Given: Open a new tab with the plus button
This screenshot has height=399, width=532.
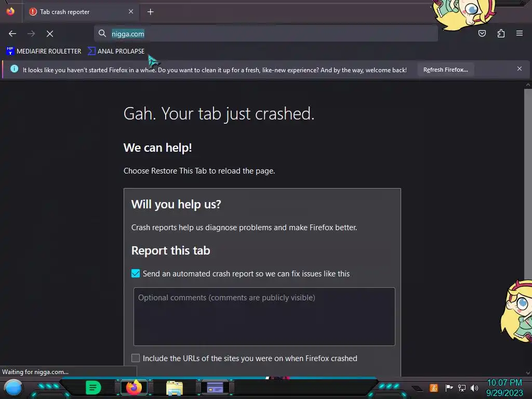Looking at the screenshot, I should tap(150, 12).
